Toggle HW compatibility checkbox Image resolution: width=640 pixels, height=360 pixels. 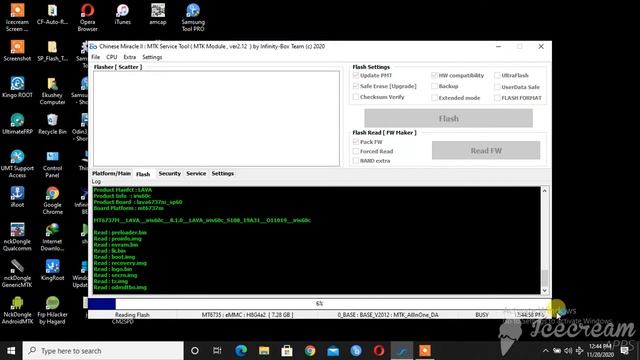pos(434,76)
